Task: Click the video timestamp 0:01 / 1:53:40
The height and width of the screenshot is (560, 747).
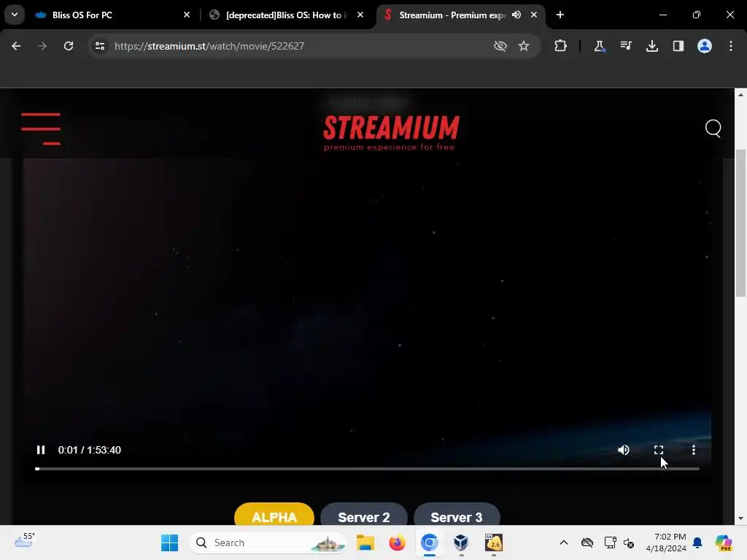Action: 90,450
